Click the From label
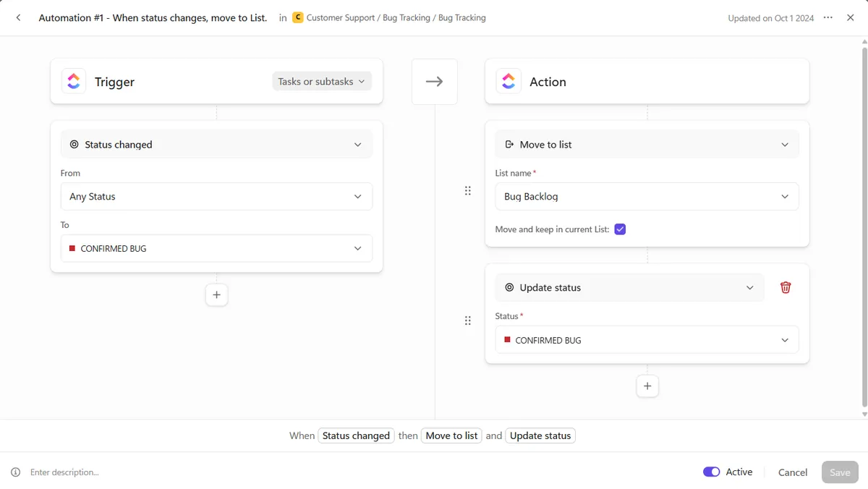This screenshot has width=868, height=489. point(71,173)
